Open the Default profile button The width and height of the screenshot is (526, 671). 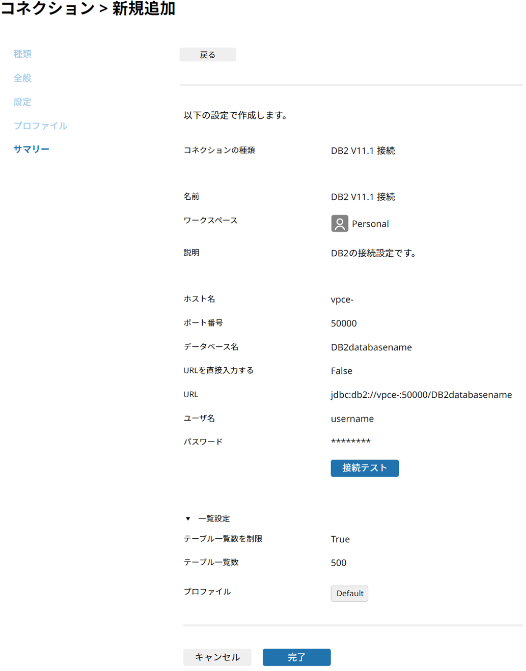pos(349,594)
